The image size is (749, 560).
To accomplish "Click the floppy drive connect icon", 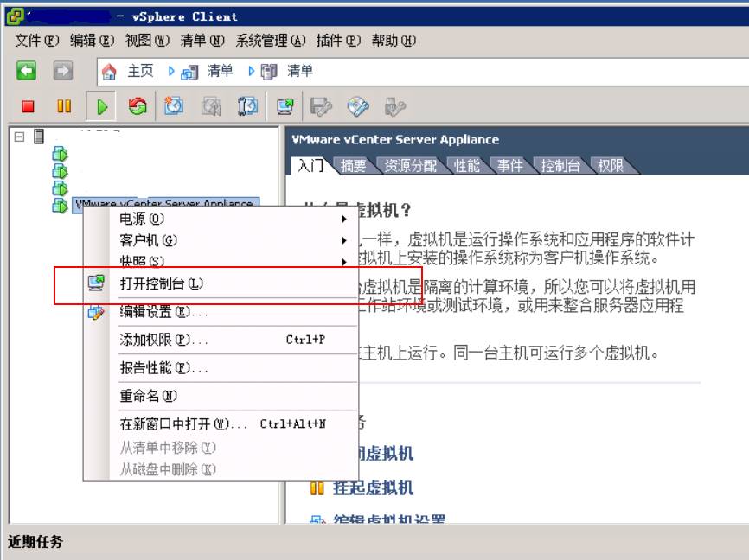I will 321,106.
